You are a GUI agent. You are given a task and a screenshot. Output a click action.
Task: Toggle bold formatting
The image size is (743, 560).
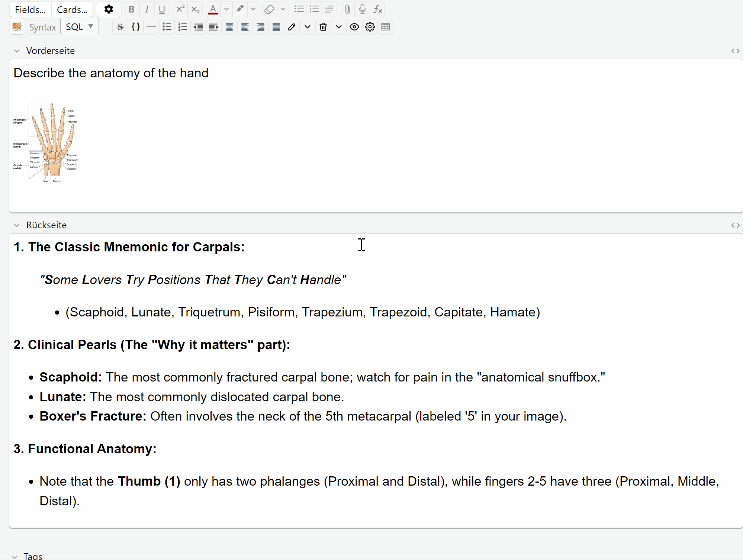[131, 9]
